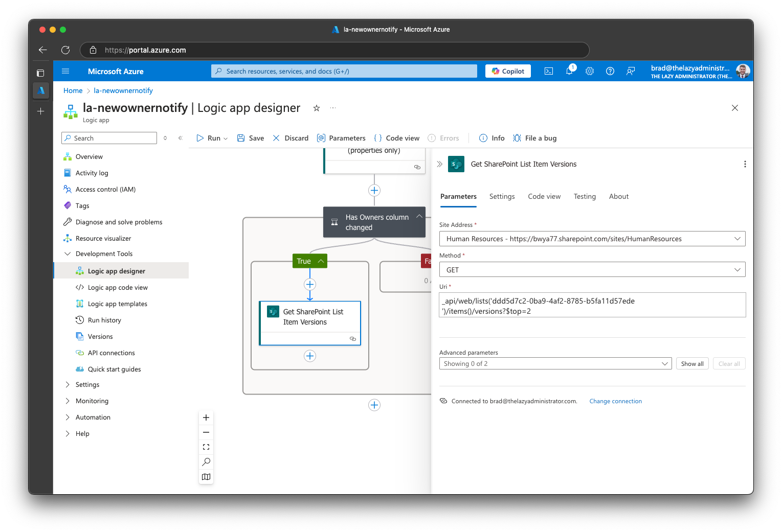Switch to Code view from toolbar
This screenshot has height=532, width=782.
(396, 138)
